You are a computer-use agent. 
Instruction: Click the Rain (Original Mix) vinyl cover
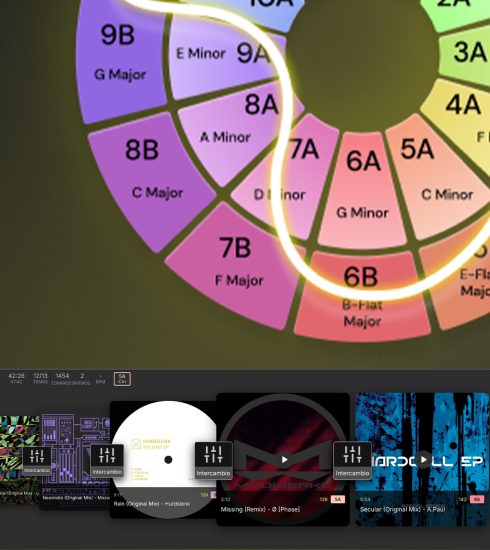163,460
